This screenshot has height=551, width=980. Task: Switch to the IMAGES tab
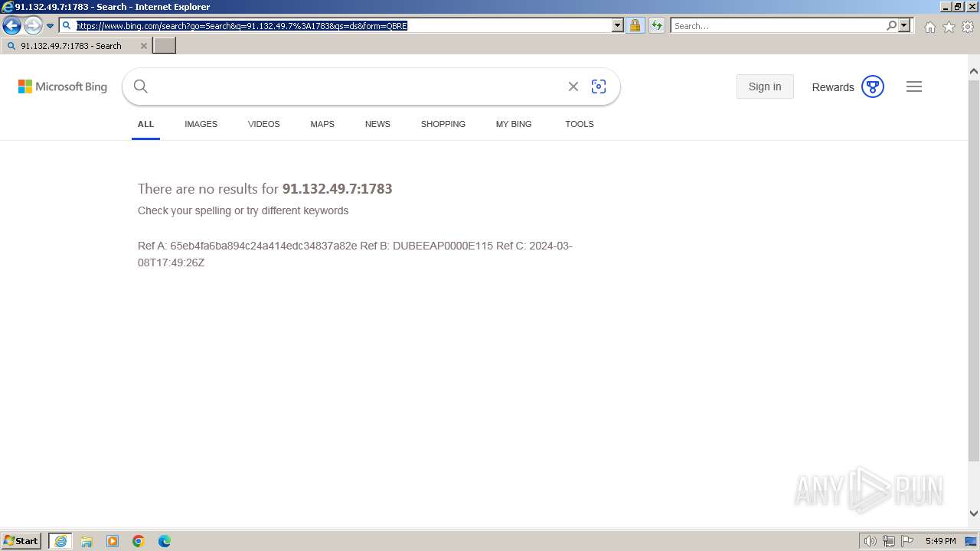pos(201,124)
